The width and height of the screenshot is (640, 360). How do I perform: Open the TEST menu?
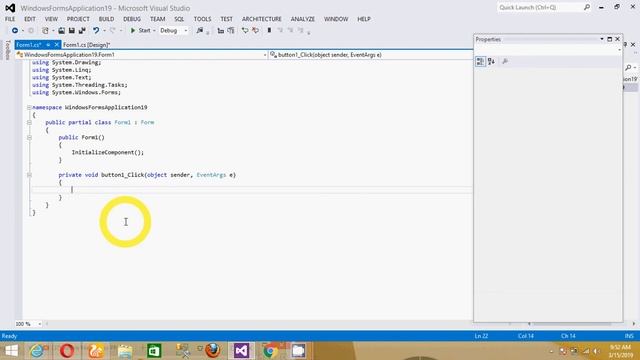[x=227, y=19]
